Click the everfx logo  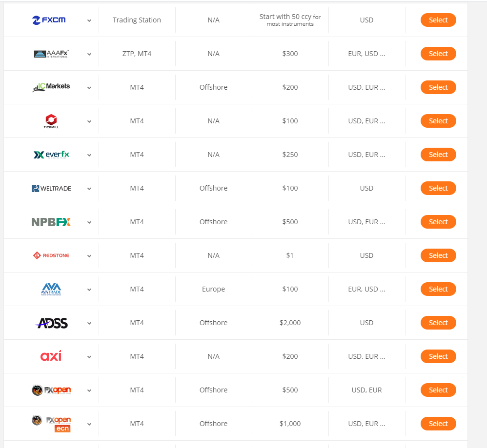click(51, 155)
